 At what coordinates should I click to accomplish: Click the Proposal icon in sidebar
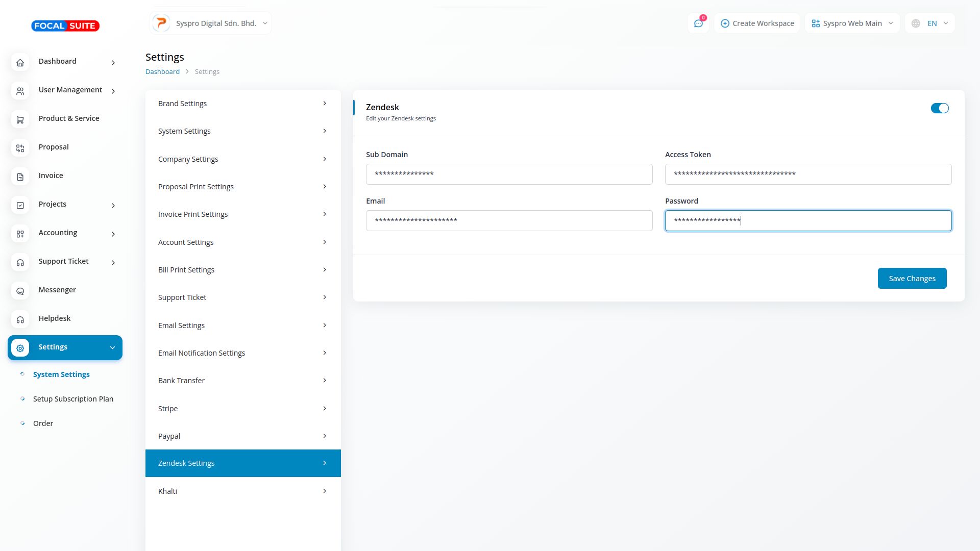point(20,148)
